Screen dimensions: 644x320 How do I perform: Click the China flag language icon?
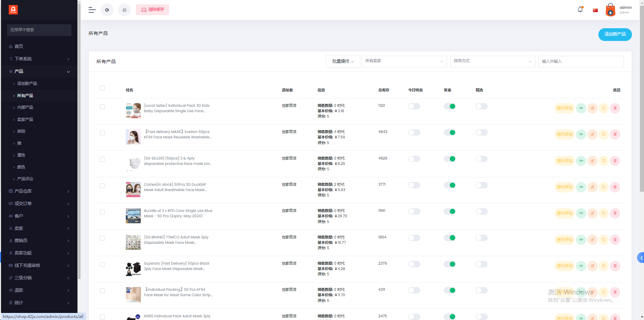tap(595, 10)
